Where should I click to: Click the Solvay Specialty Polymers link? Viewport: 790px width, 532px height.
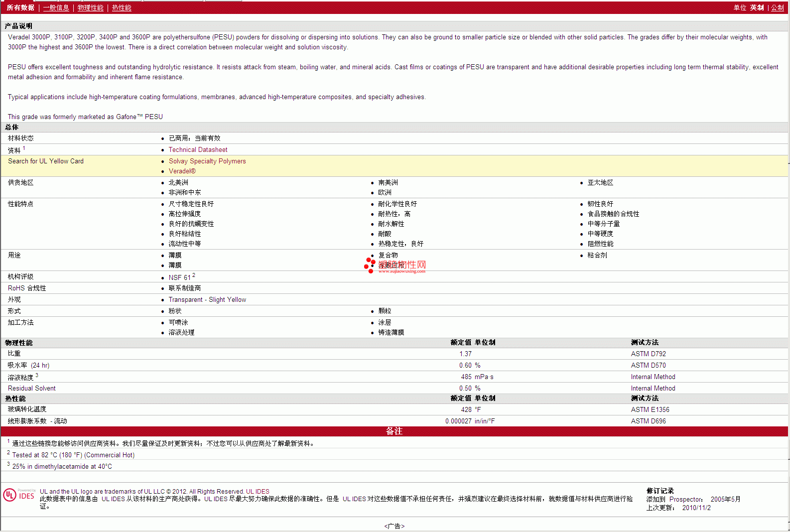[207, 161]
